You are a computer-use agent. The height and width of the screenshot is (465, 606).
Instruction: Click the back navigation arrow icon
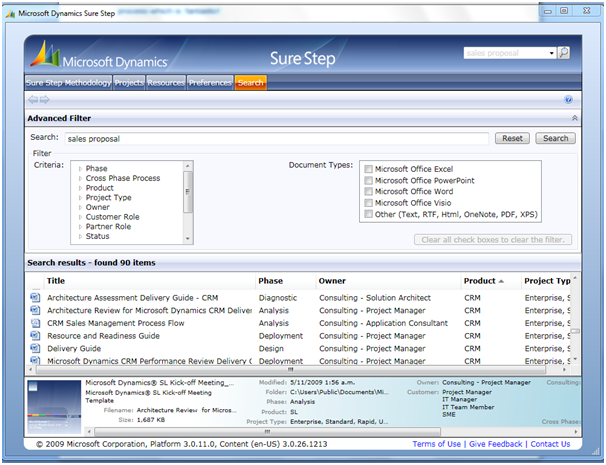(33, 100)
